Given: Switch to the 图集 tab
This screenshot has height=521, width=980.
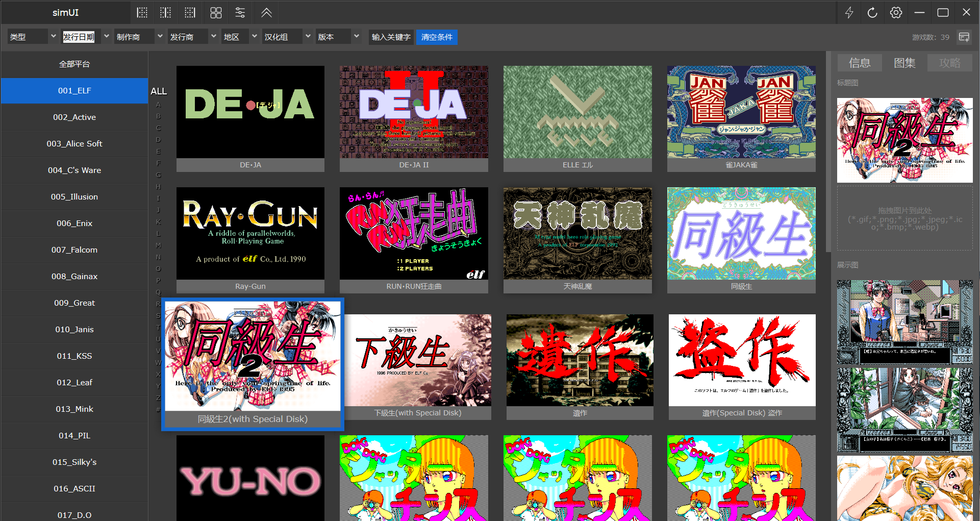Looking at the screenshot, I should (904, 63).
